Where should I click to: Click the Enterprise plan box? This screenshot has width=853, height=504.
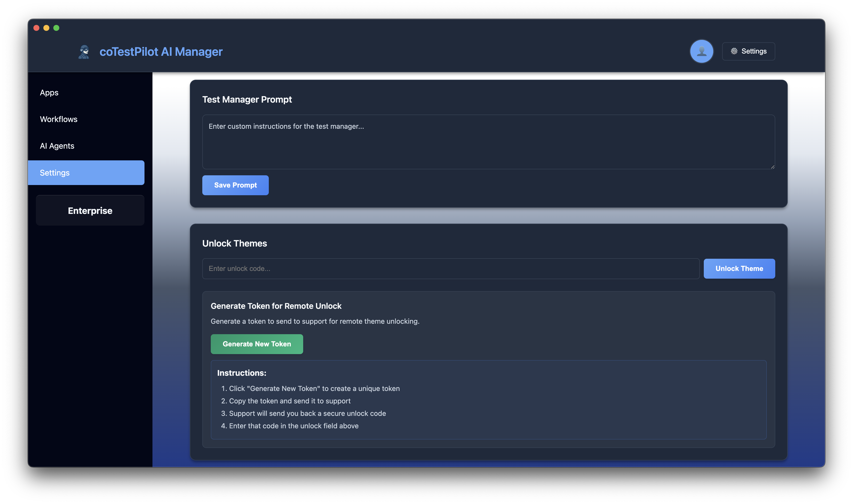(x=90, y=210)
